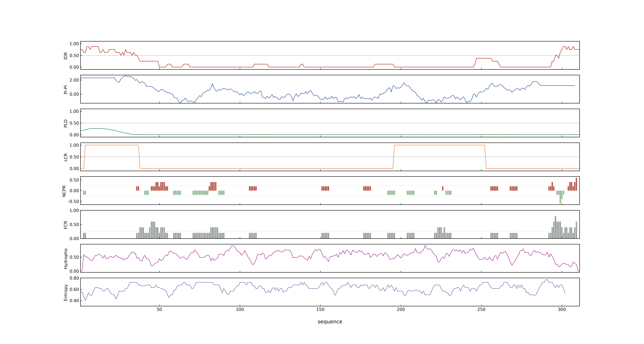The width and height of the screenshot is (644, 344).
Task: Click x-axis tick label 200
Action: coord(401,309)
